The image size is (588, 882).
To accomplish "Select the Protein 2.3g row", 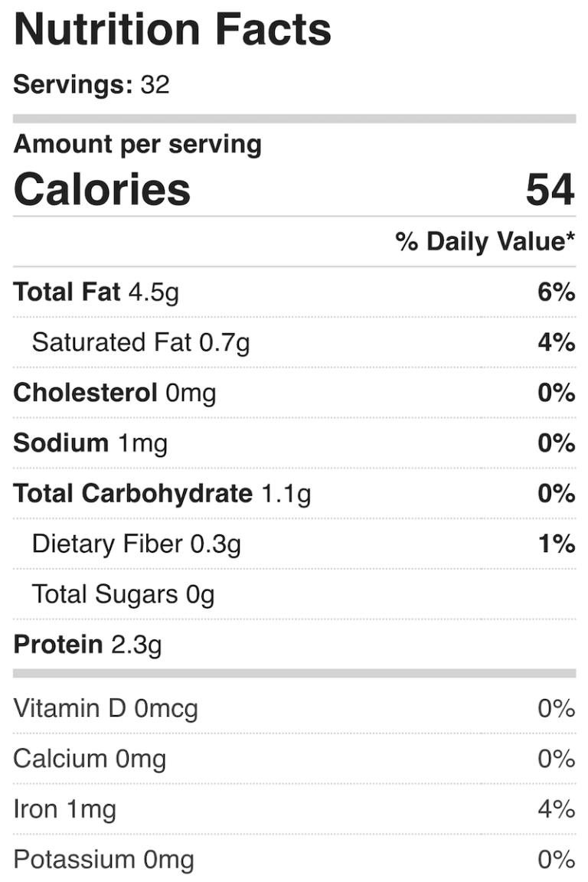I will coord(87,645).
